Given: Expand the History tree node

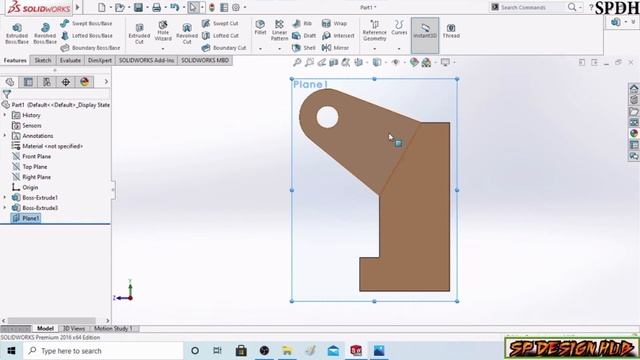Looking at the screenshot, I should 5,115.
